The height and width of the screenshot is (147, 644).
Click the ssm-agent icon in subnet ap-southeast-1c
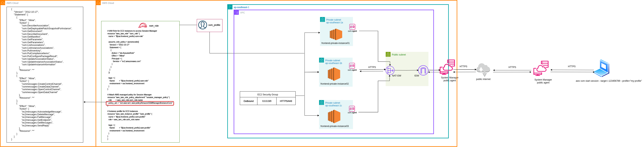pyautogui.click(x=352, y=109)
